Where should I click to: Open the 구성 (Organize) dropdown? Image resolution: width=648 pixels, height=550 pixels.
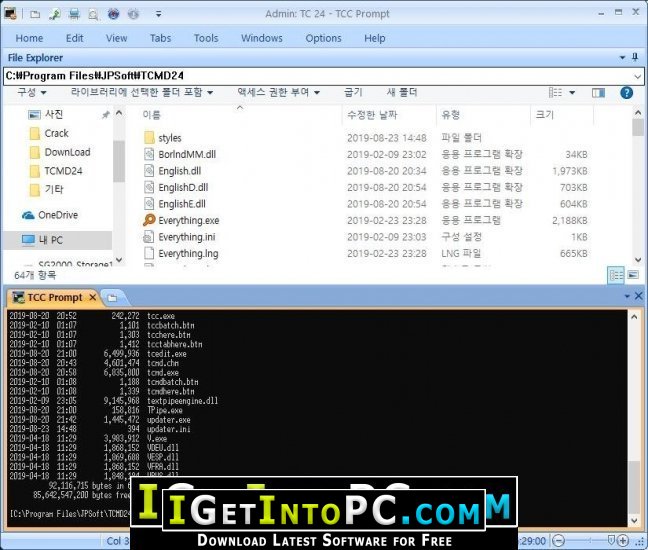(31, 92)
